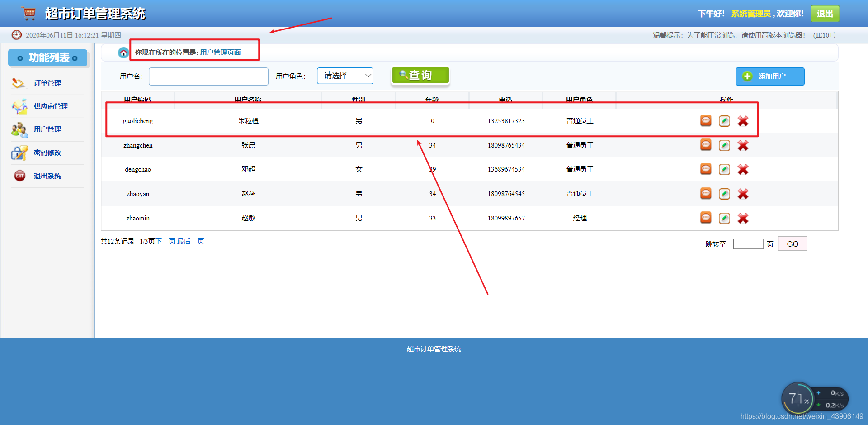Delete user zhaomin with red X
Viewport: 868px width, 425px height.
tap(743, 218)
